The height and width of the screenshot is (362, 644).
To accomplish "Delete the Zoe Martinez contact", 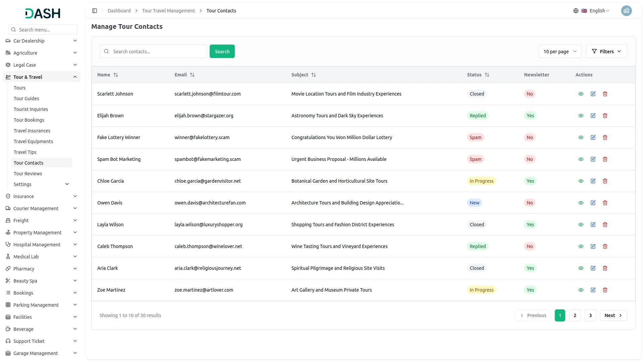I will [x=605, y=290].
